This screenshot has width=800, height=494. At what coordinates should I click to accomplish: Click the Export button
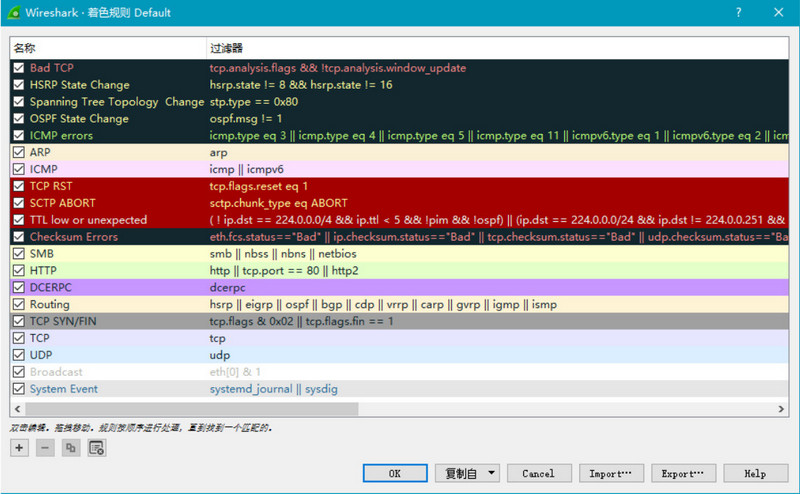pos(683,473)
